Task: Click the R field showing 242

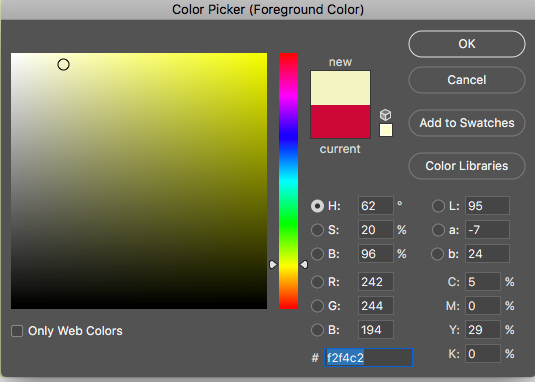Action: click(376, 282)
